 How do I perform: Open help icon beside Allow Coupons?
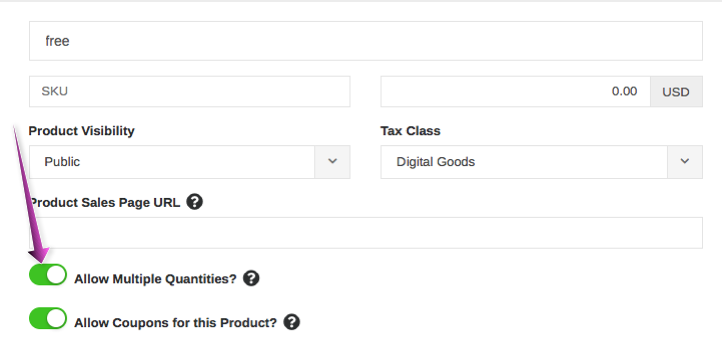291,322
